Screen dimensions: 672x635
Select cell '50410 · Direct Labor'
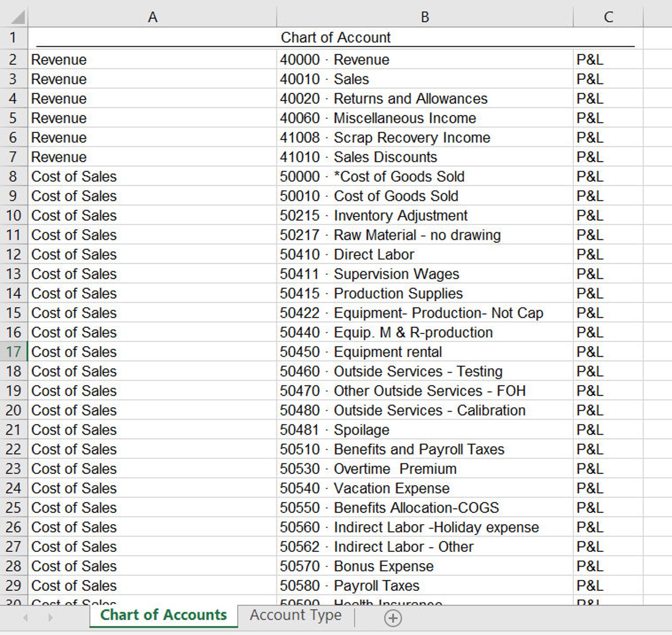click(x=425, y=254)
